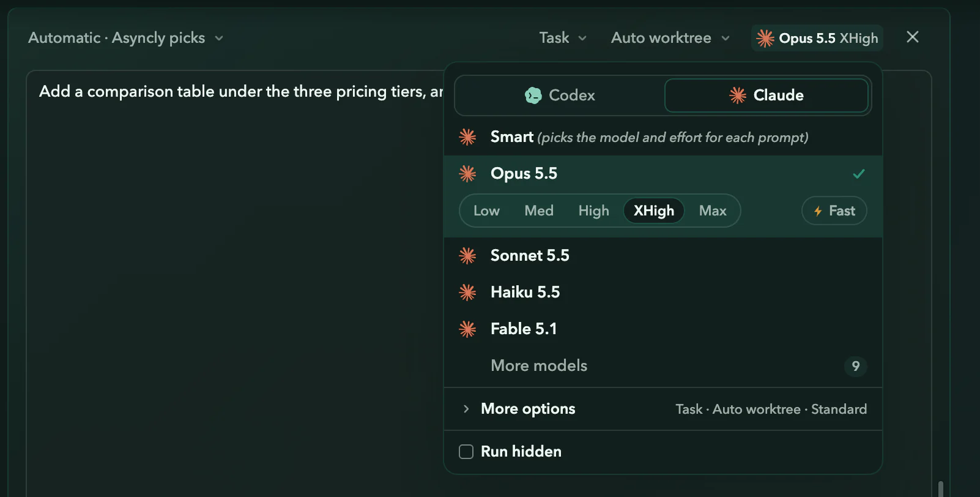
Task: Click the Run hidden label text
Action: (521, 452)
